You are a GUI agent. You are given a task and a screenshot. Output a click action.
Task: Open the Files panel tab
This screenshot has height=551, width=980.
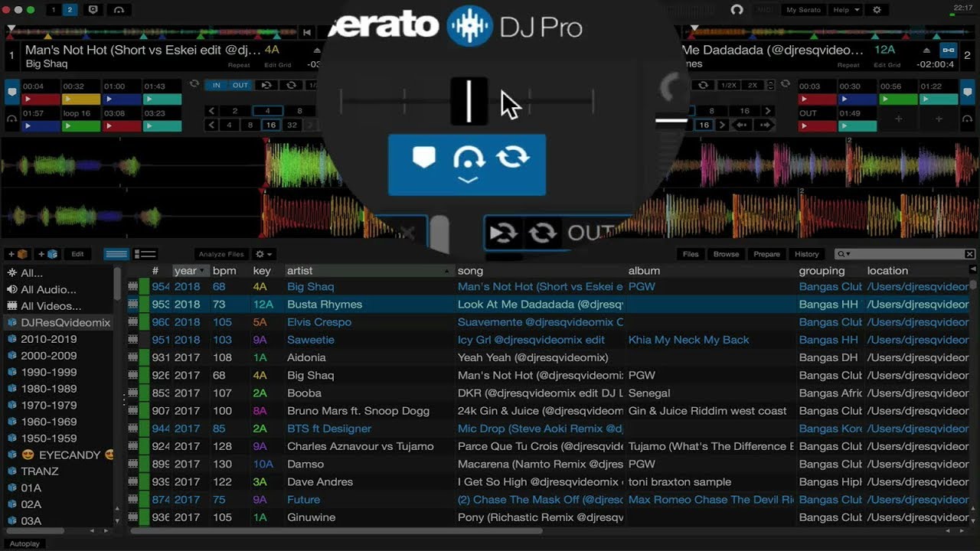[691, 254]
